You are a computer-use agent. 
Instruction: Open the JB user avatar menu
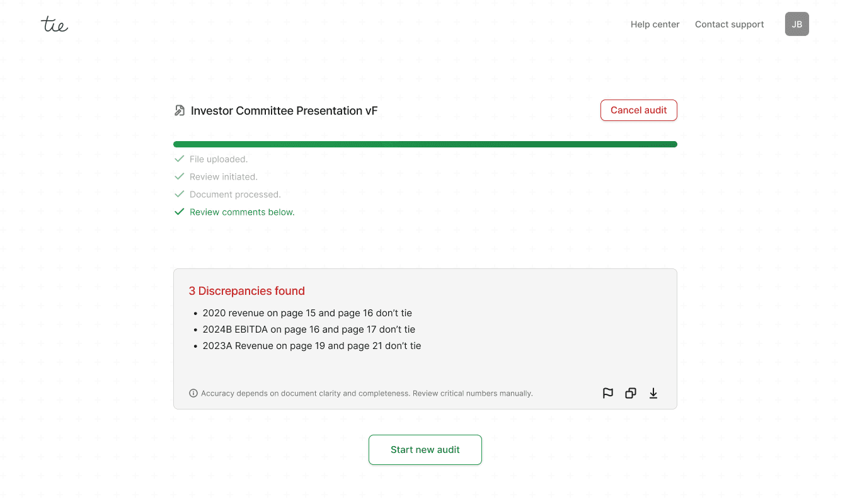point(796,24)
